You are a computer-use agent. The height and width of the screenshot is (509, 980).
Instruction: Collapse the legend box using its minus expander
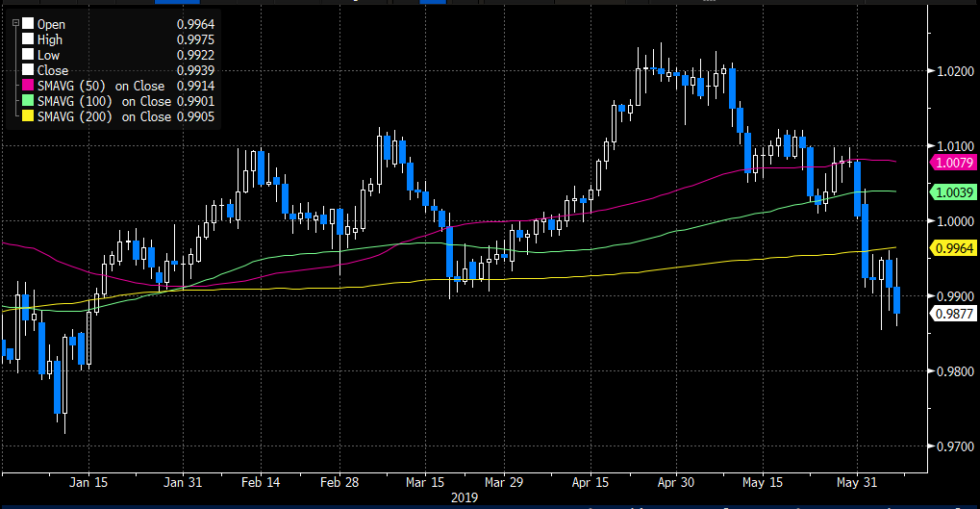pyautogui.click(x=15, y=24)
